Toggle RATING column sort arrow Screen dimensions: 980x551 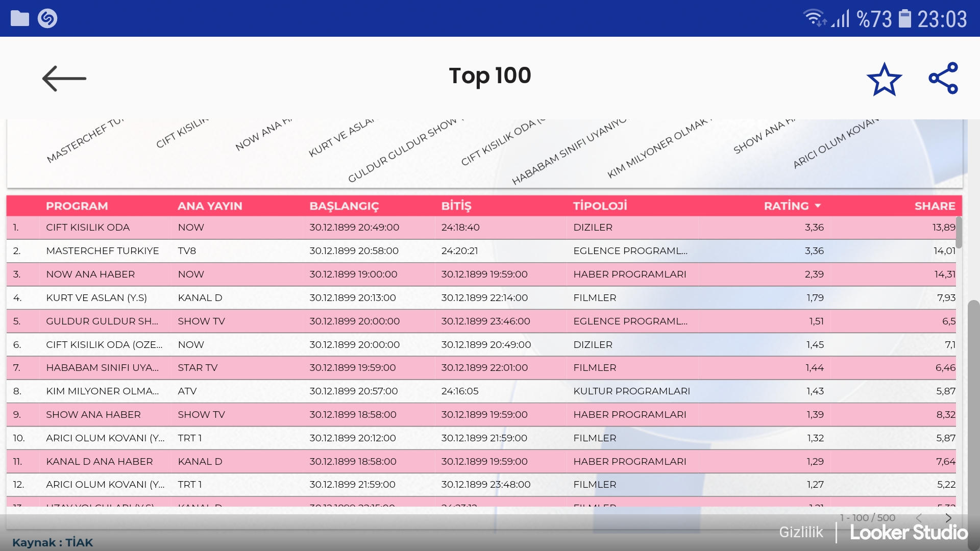click(x=818, y=206)
